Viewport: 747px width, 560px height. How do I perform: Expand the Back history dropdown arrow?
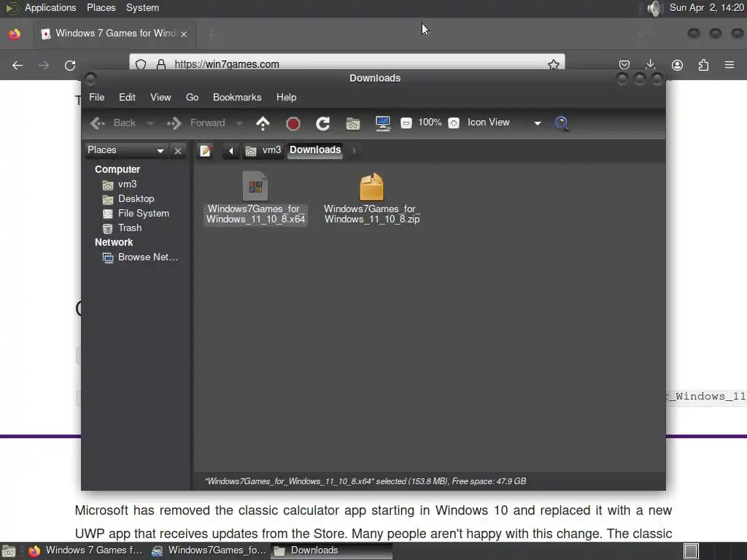(x=150, y=123)
